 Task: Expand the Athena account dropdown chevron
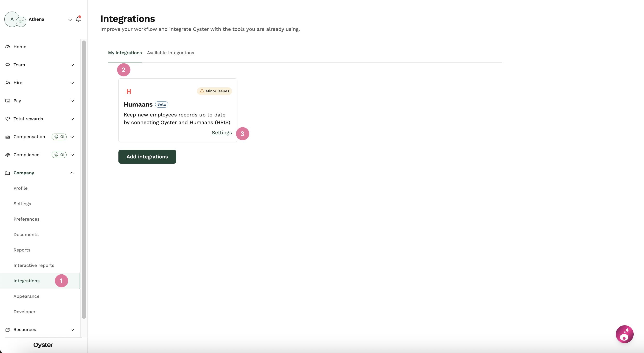point(70,20)
